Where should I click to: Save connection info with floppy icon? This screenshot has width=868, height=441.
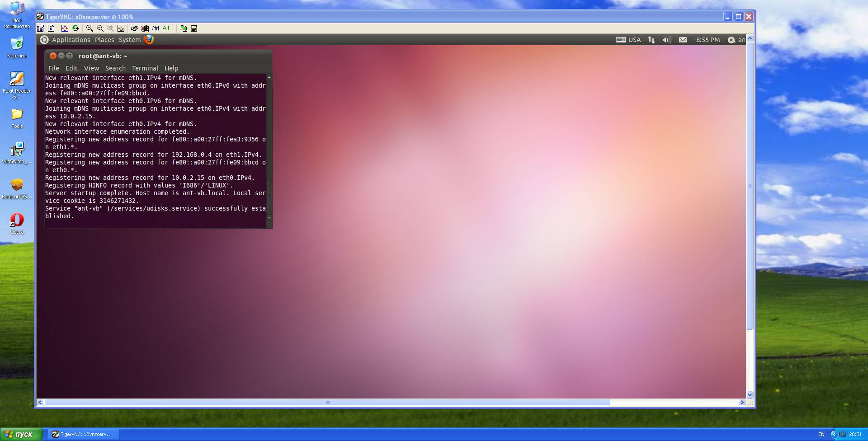click(x=194, y=28)
